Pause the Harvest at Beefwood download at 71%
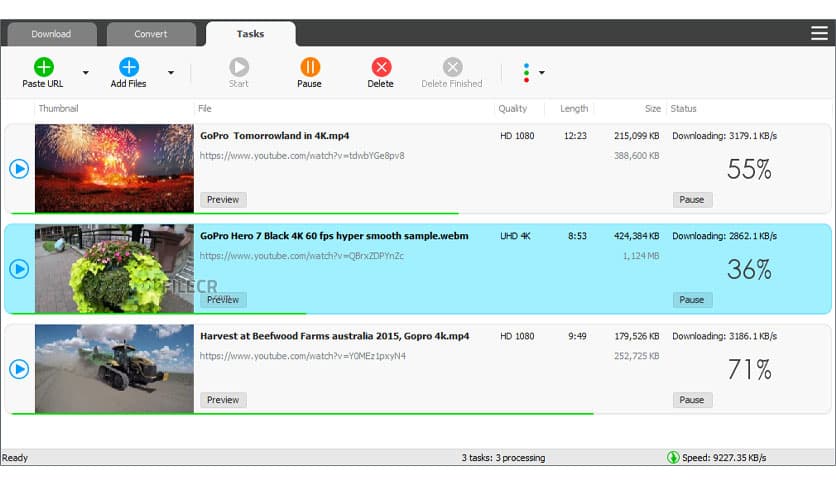 tap(692, 400)
